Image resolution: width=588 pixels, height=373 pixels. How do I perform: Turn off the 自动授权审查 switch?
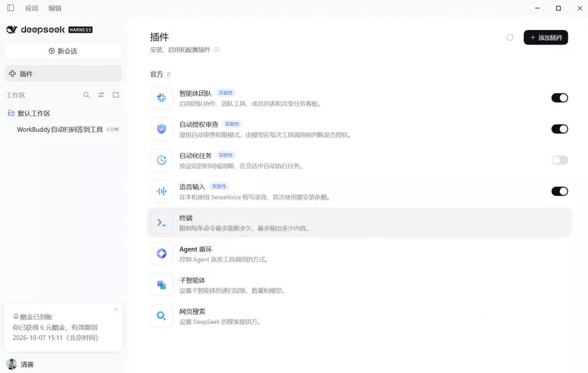coord(560,129)
